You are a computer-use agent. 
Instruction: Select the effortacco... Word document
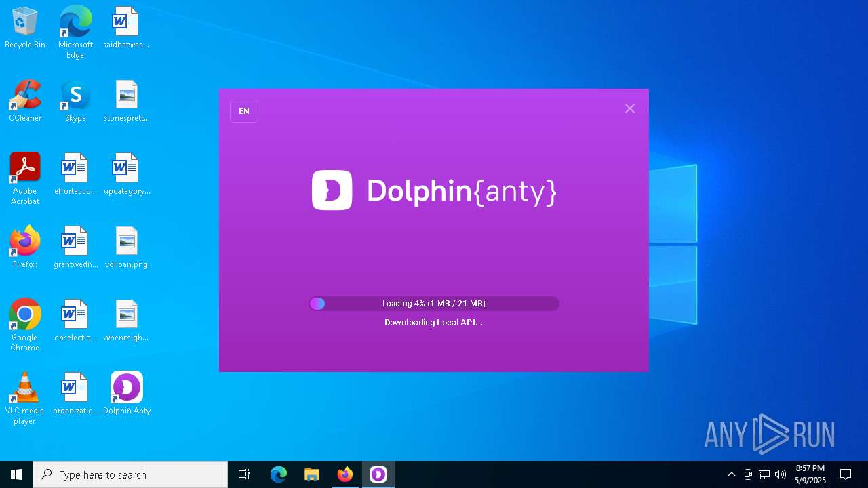(75, 175)
